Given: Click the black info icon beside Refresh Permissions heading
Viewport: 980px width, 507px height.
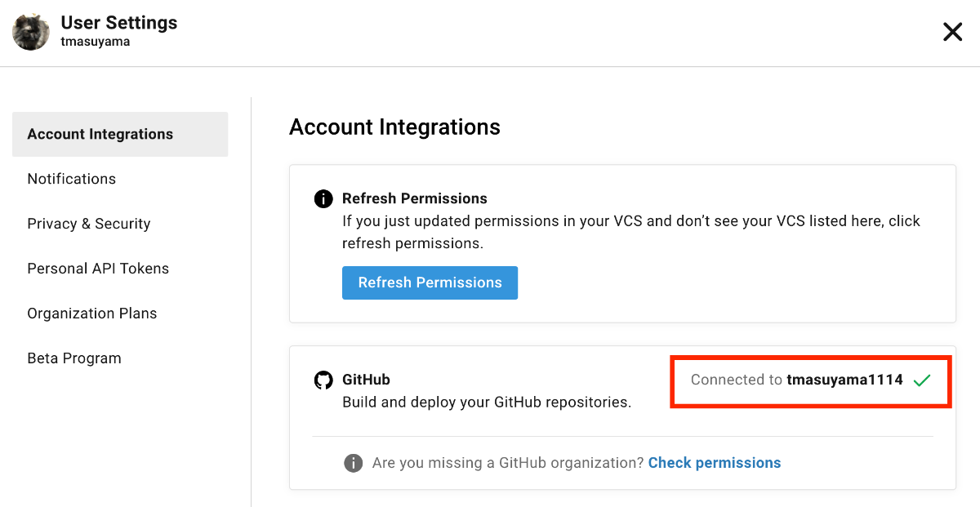Looking at the screenshot, I should point(323,198).
